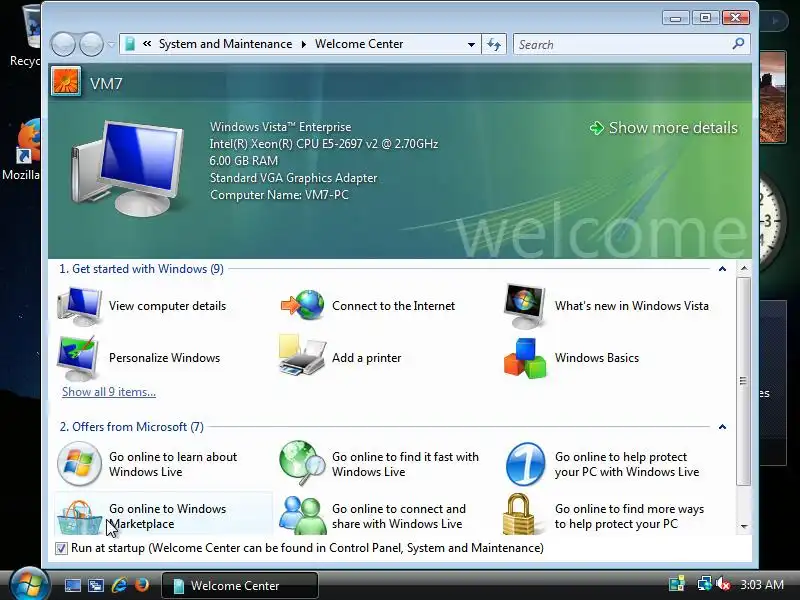
Task: Click the VM7 user account picture
Action: coord(66,82)
